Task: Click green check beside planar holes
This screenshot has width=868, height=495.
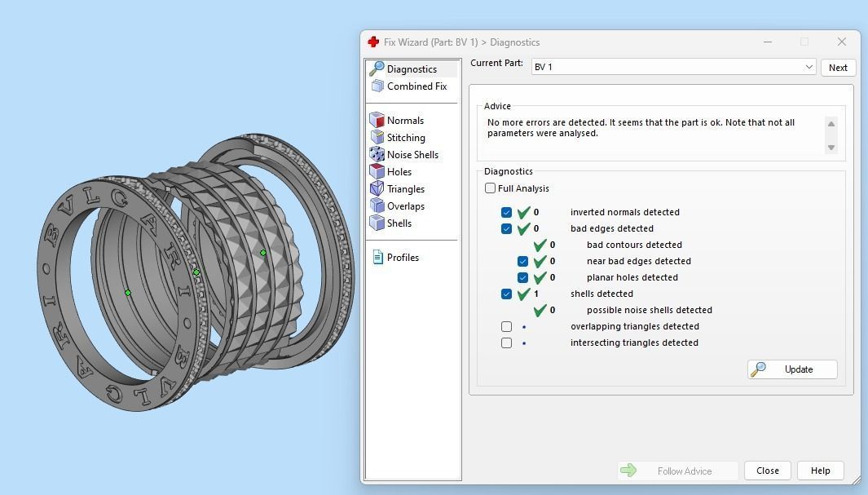Action: (540, 277)
